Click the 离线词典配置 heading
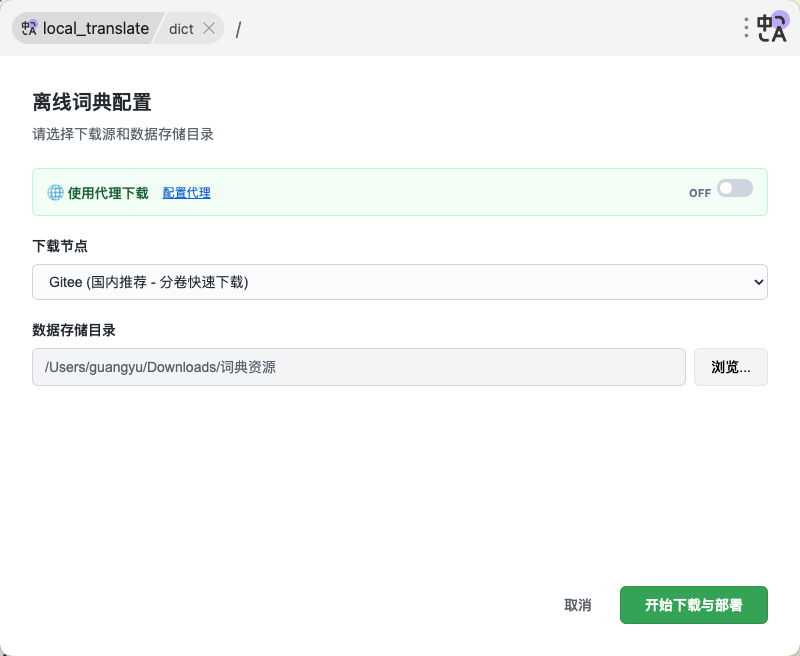This screenshot has width=800, height=656. [91, 102]
